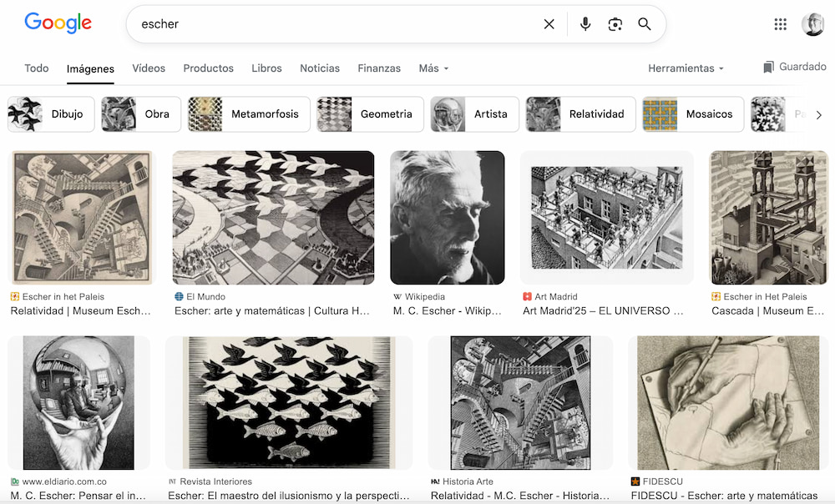The height and width of the screenshot is (504, 835).
Task: Switch to the Vídeos tab
Action: [x=149, y=68]
